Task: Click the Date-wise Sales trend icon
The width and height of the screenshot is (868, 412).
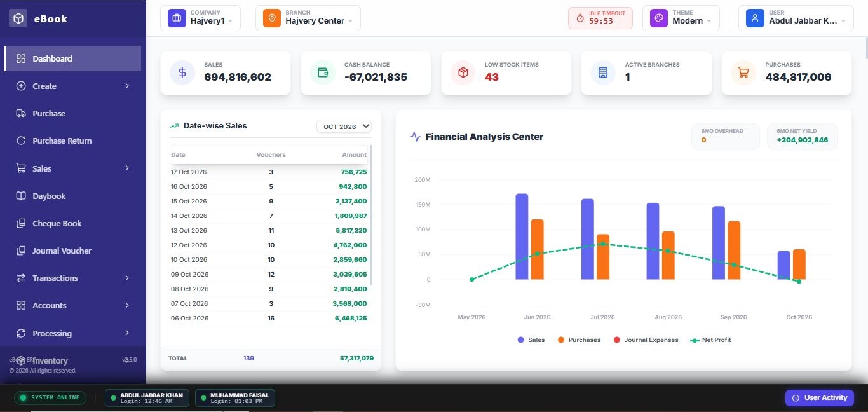Action: tap(175, 126)
